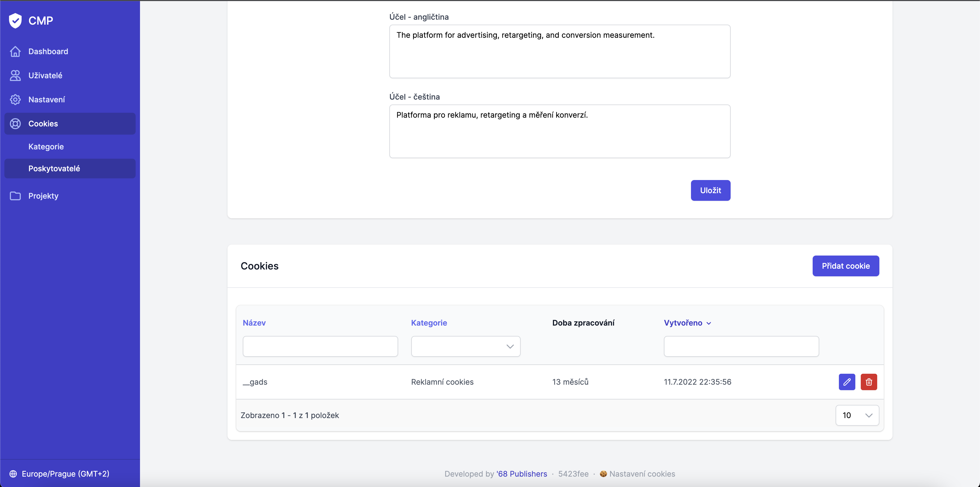Open Projekty via the folder icon
Image resolution: width=980 pixels, height=487 pixels.
(x=15, y=196)
